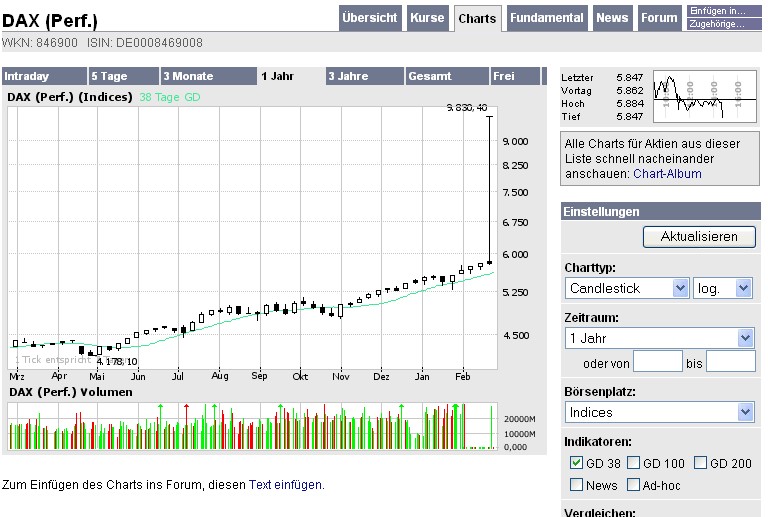
Task: Expand the Zeitraum '1 Jahr' dropdown
Action: tap(659, 338)
